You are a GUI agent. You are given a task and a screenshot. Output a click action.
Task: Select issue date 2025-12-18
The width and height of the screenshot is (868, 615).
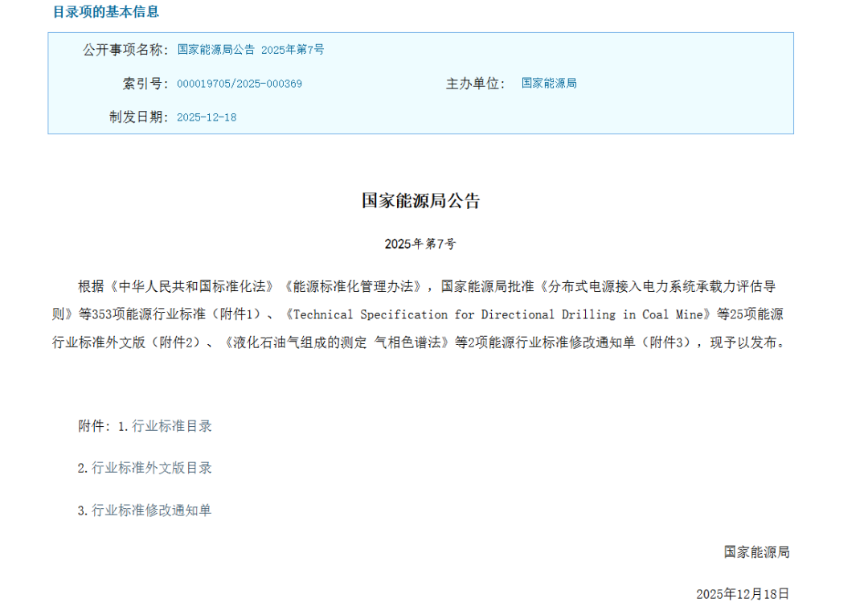[x=207, y=117]
